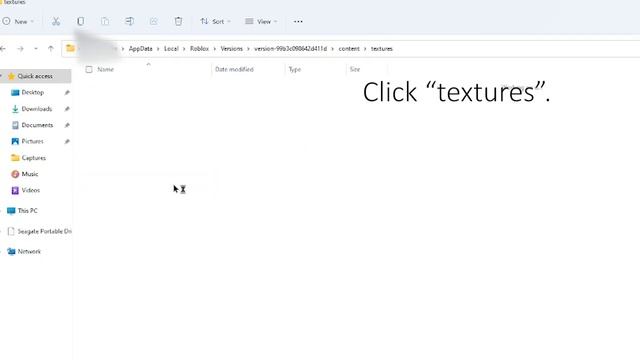This screenshot has width=640, height=360.
Task: Click the Rename icon in toolbar
Action: (129, 21)
